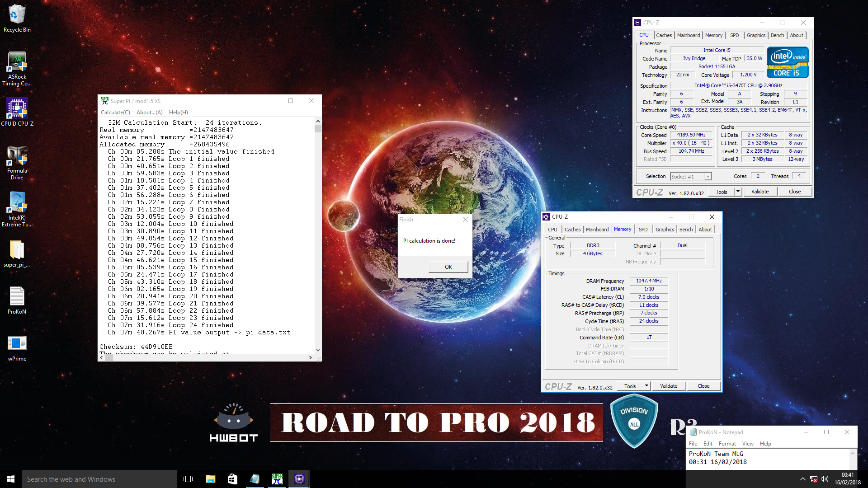
Task: Select the Notepad taskbar icon
Action: click(x=255, y=479)
